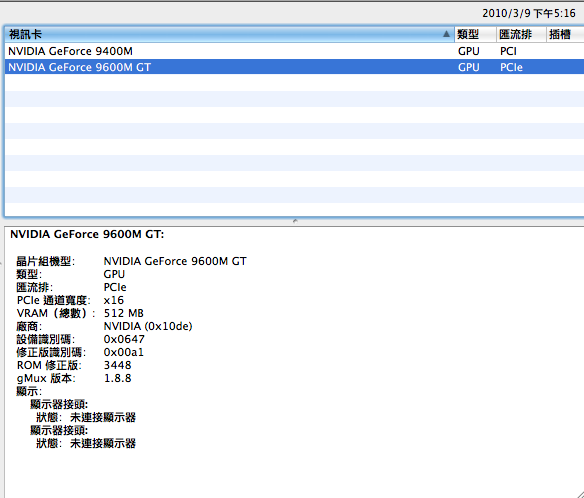Click the gMux 版本 value 1.8.8

(117, 378)
